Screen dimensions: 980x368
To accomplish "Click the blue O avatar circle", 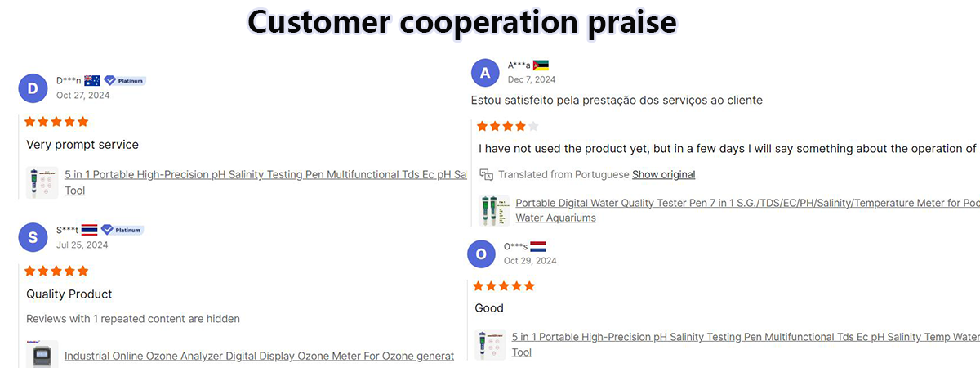I will (x=481, y=254).
